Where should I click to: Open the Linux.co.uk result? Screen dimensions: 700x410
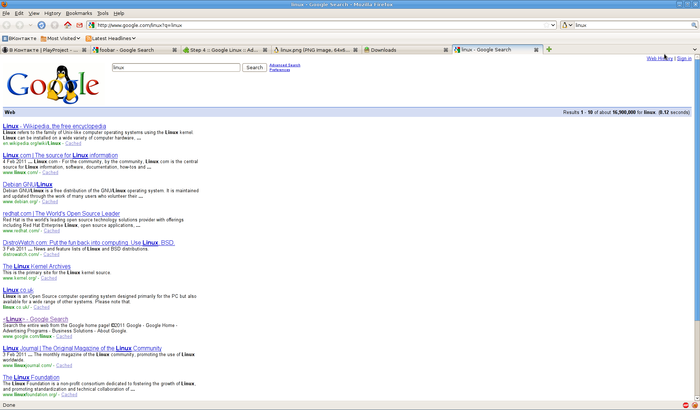[x=18, y=290]
